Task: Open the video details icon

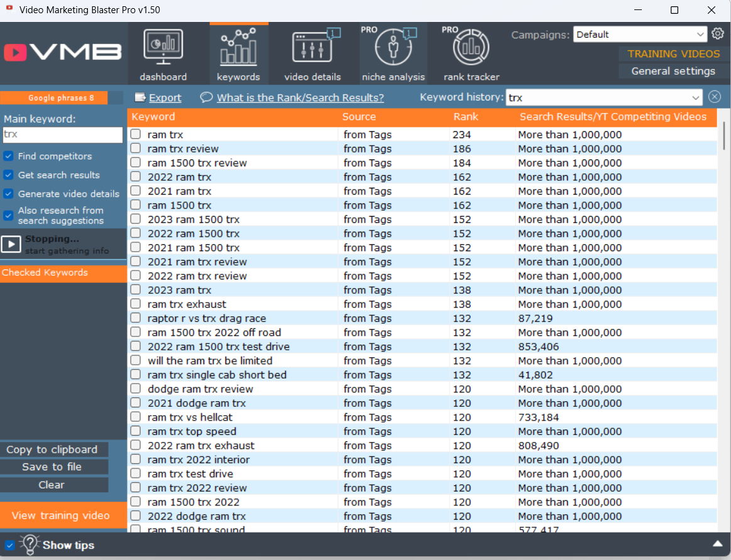Action: [312, 48]
